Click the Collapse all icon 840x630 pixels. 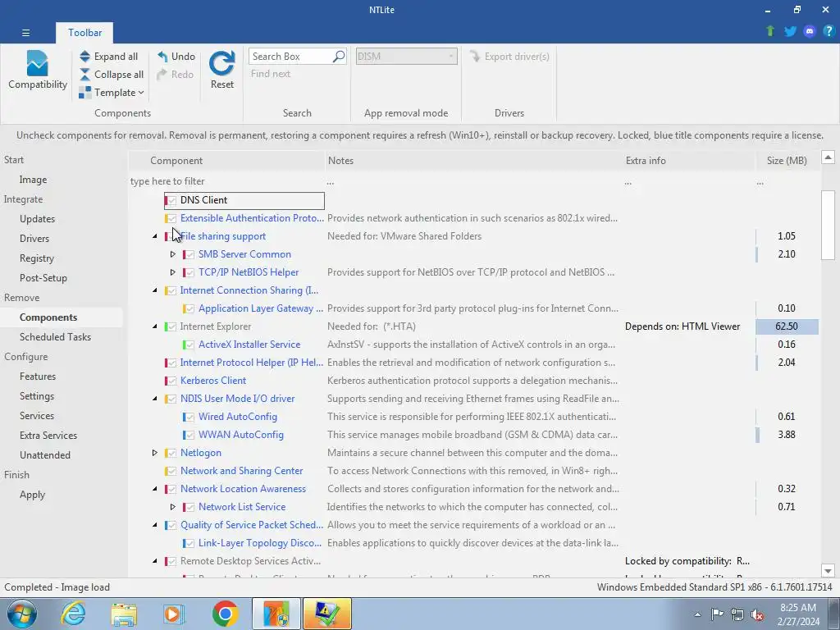pos(85,75)
